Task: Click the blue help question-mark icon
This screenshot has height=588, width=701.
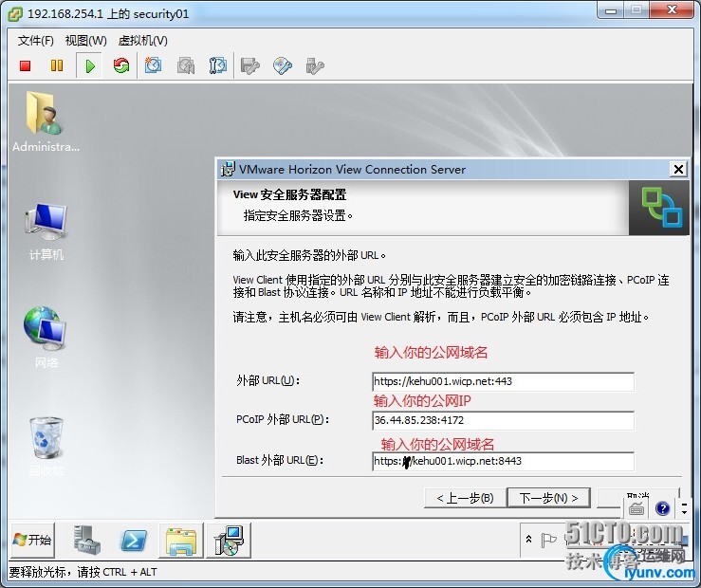Action: coord(662,508)
